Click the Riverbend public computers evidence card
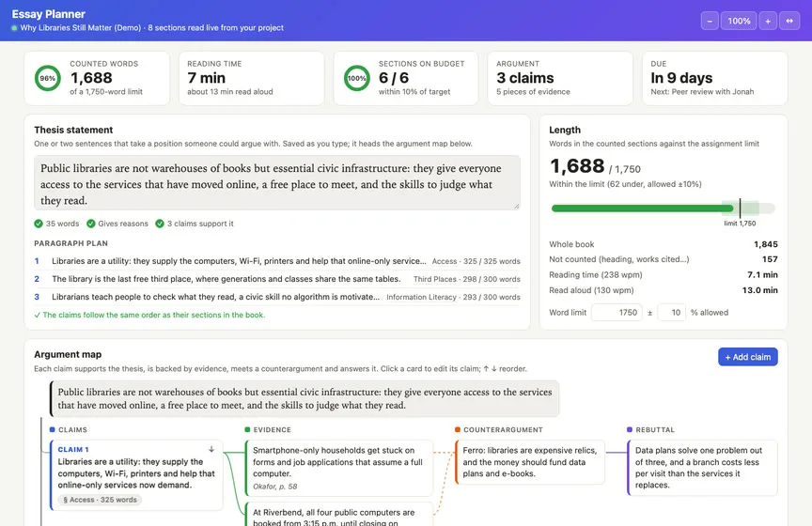Viewport: 812px width, 526px height. [x=338, y=514]
